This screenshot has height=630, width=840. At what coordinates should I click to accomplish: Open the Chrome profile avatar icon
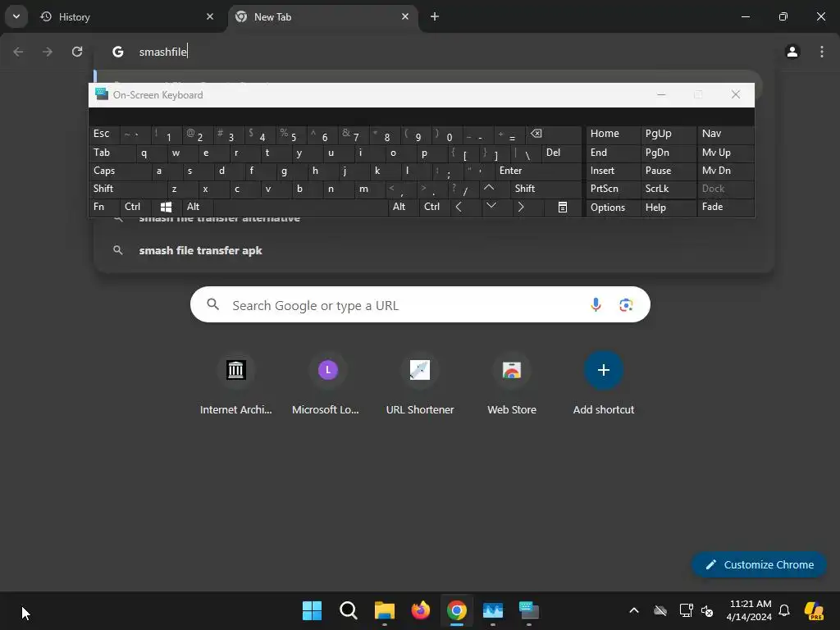point(792,52)
